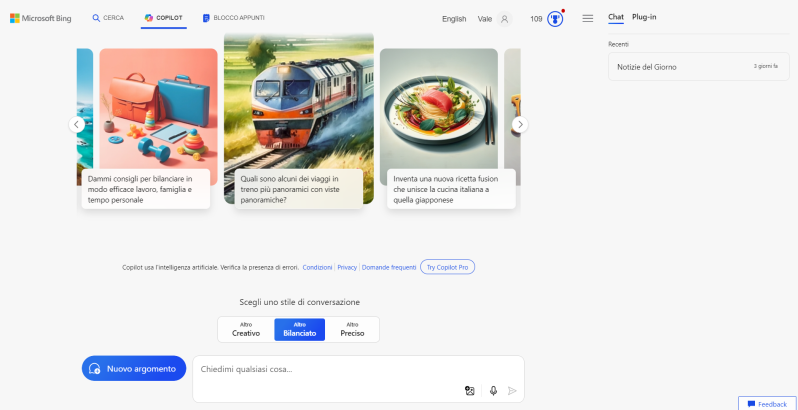Open the user profile avatar icon
This screenshot has width=798, height=410.
(504, 18)
